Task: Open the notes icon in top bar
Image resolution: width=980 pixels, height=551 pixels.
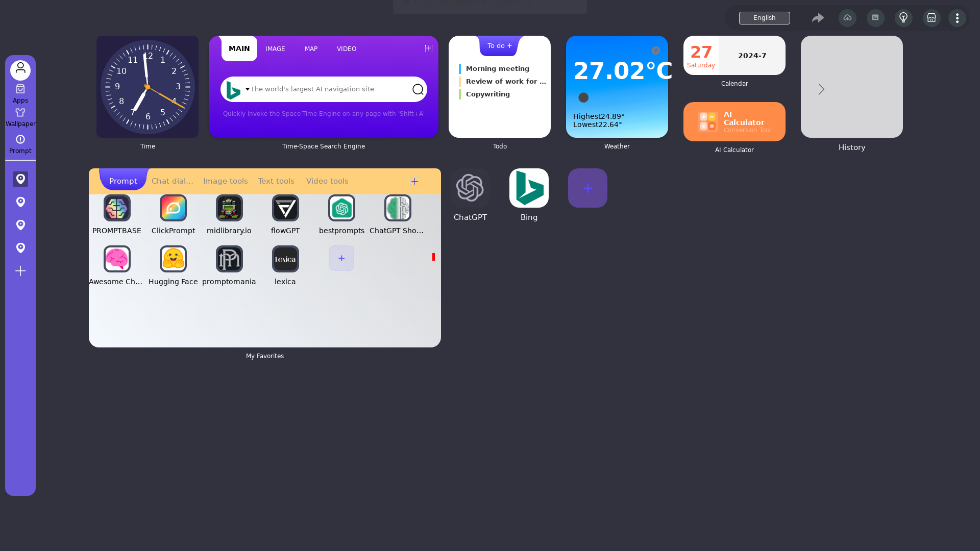Action: (875, 18)
